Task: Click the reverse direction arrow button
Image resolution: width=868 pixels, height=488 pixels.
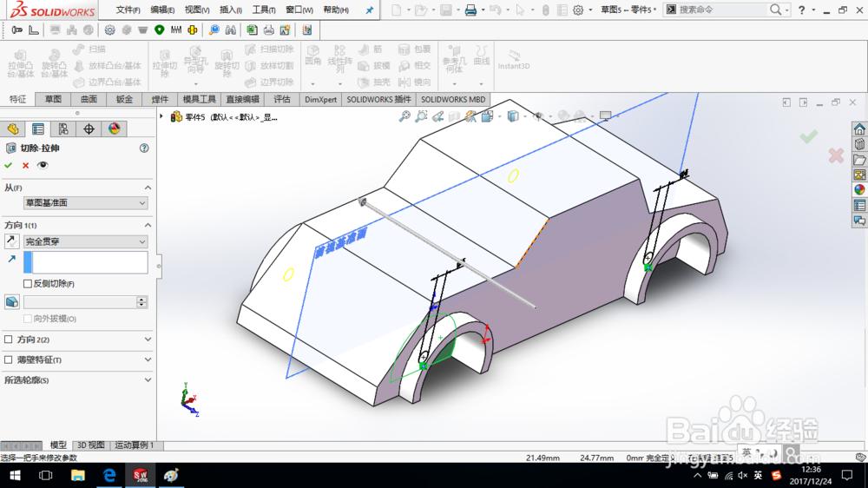Action: [11, 241]
